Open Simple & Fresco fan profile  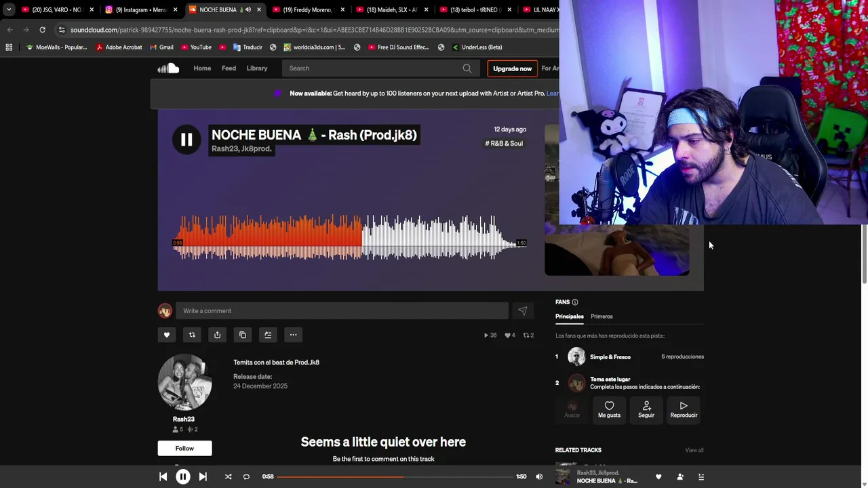610,357
